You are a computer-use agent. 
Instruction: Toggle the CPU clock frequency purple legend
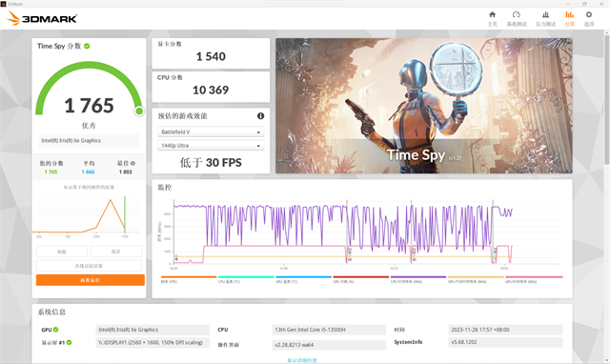pyautogui.click(x=417, y=277)
